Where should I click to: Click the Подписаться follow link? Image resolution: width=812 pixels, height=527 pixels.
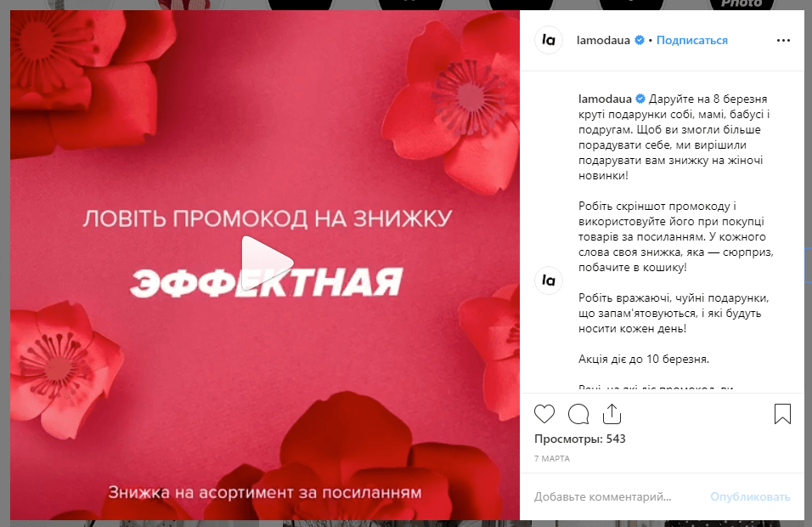click(692, 41)
